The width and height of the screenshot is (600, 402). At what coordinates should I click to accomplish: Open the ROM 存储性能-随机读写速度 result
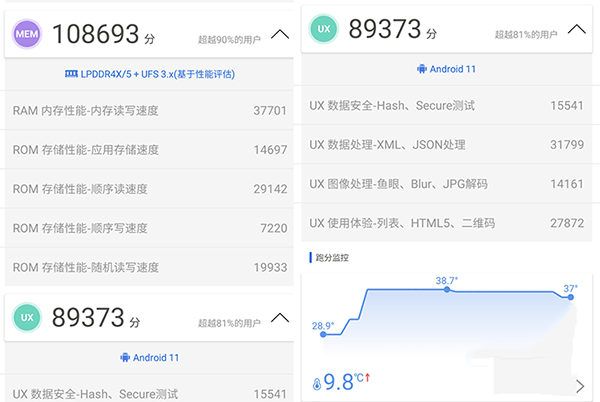coord(148,267)
